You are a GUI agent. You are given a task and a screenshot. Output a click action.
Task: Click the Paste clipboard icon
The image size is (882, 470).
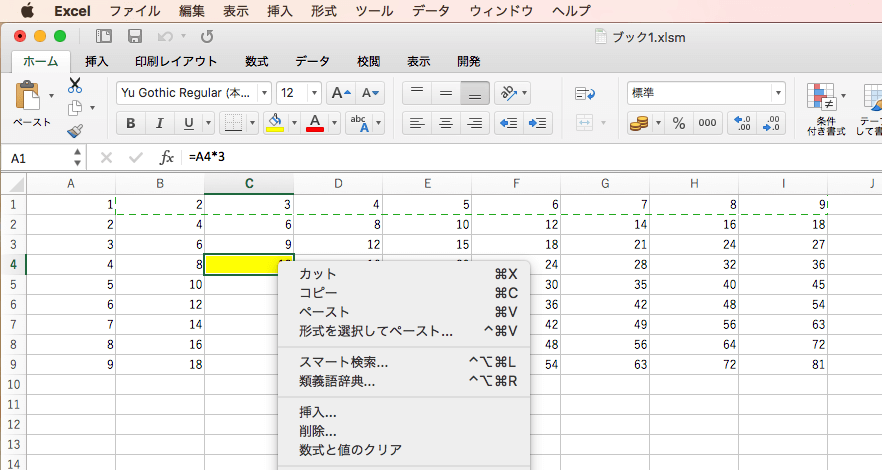27,96
